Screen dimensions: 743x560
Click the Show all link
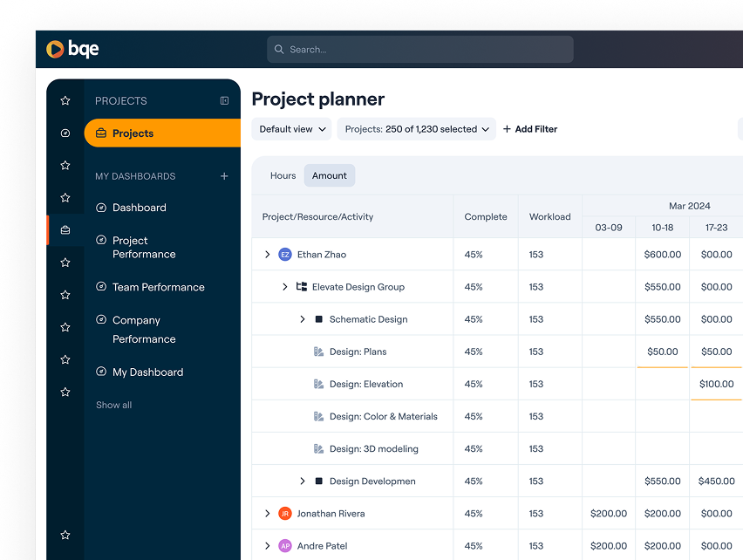click(113, 405)
